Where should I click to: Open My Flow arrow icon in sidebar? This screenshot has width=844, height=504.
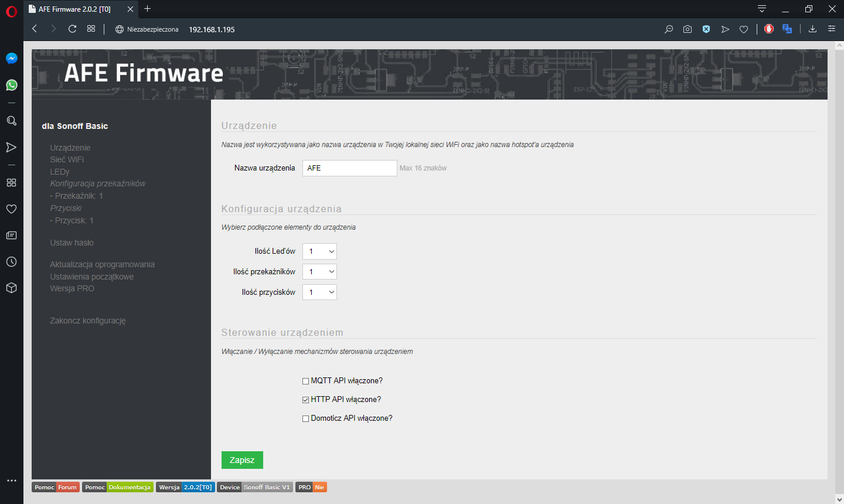(x=11, y=147)
